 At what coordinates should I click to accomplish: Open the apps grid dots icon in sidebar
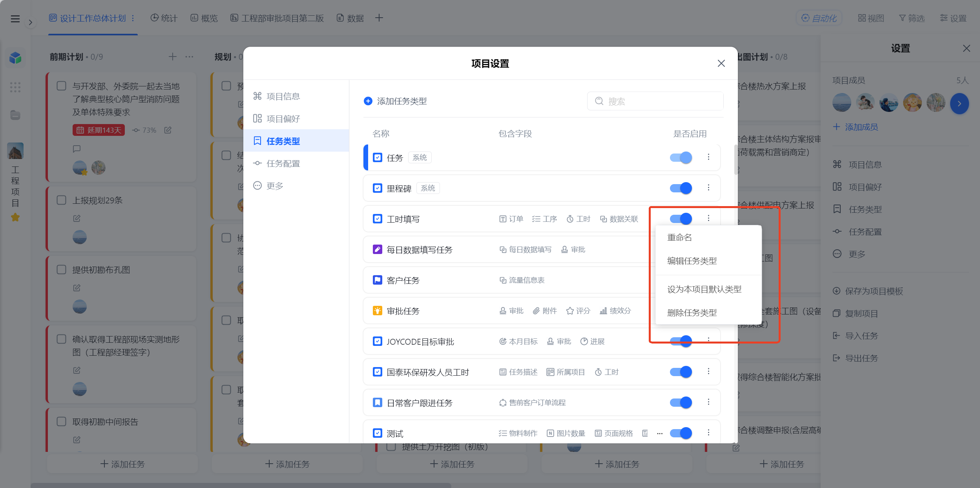(15, 87)
